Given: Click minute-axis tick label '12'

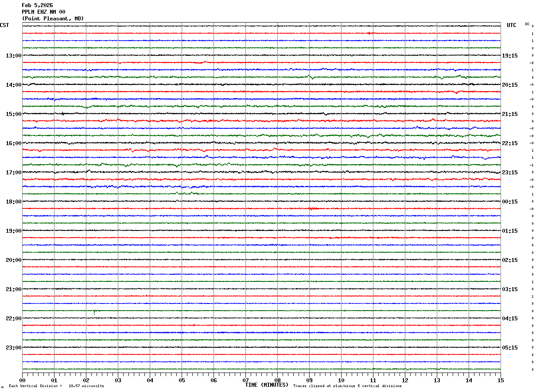Looking at the screenshot, I should 405,380.
